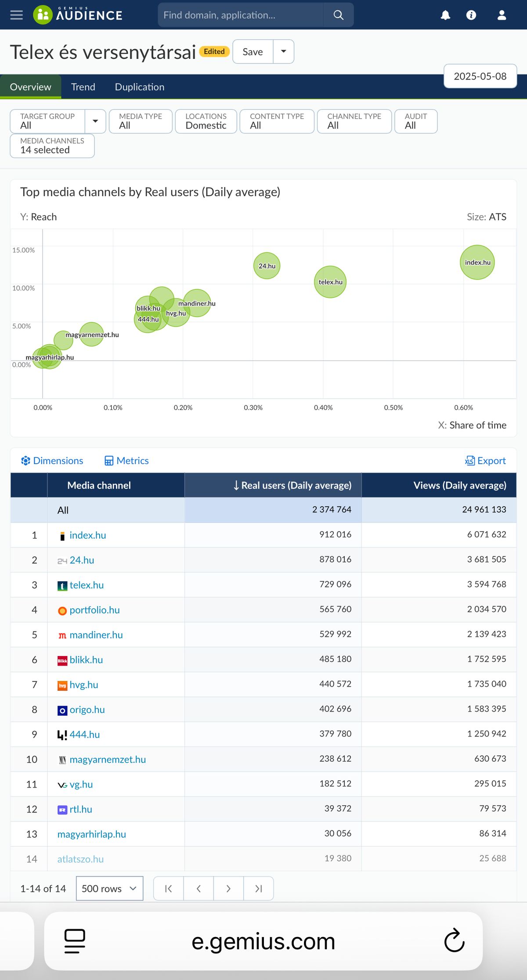Click the index.hu views value 6 071 632
The width and height of the screenshot is (527, 980).
pos(487,534)
